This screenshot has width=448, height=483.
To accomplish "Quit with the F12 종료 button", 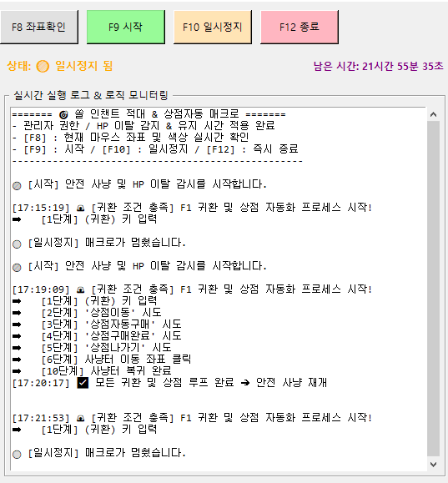I will point(300,27).
